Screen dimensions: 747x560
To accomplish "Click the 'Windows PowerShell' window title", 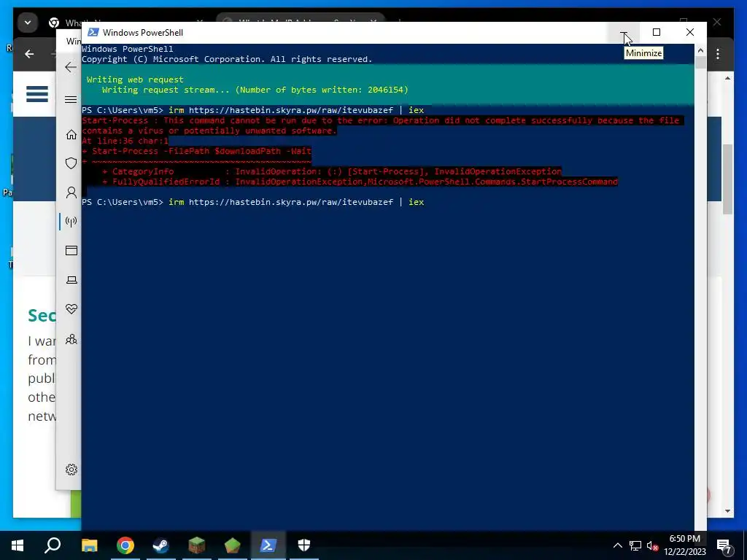I will [x=143, y=32].
